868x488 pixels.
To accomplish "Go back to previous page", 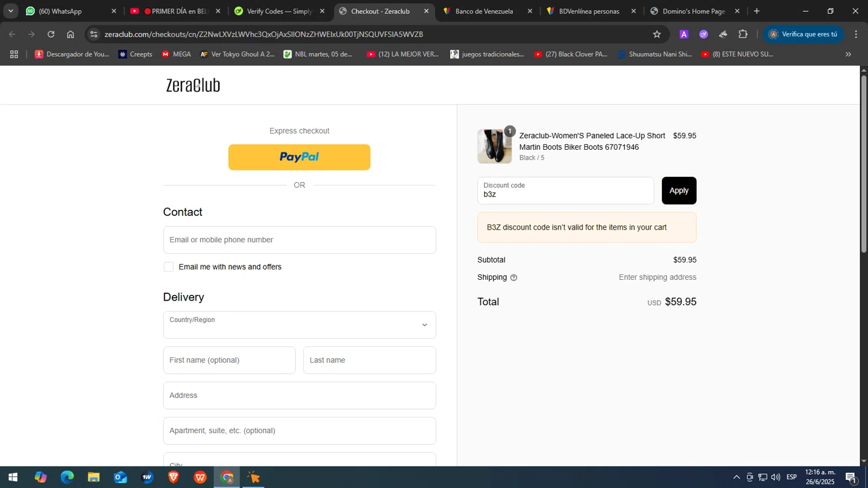I will [12, 34].
